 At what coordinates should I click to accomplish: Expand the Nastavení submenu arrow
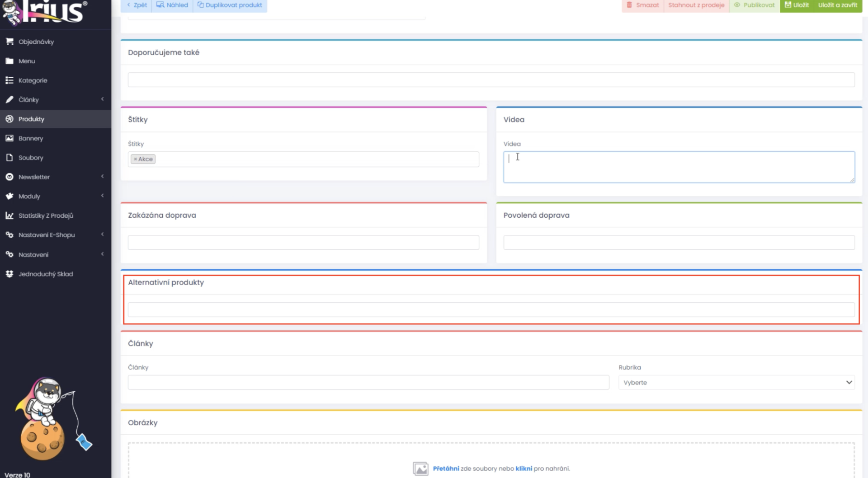(103, 254)
